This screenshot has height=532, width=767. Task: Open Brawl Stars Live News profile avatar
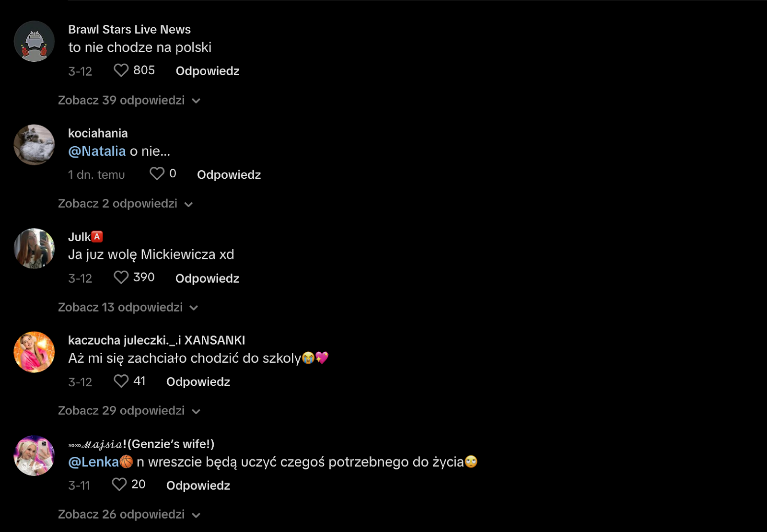click(x=34, y=41)
